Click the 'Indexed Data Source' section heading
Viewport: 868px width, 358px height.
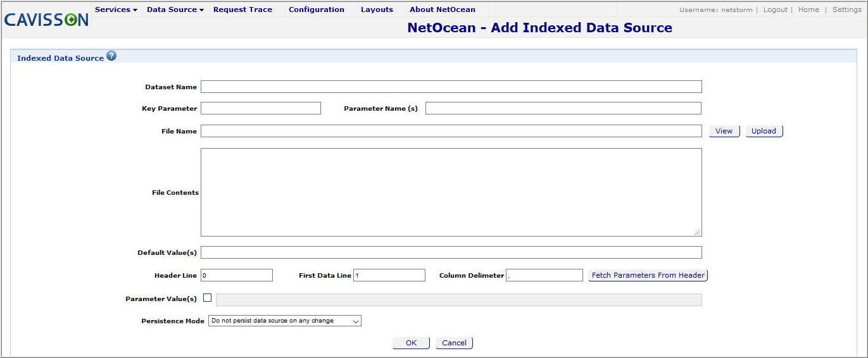pos(60,58)
